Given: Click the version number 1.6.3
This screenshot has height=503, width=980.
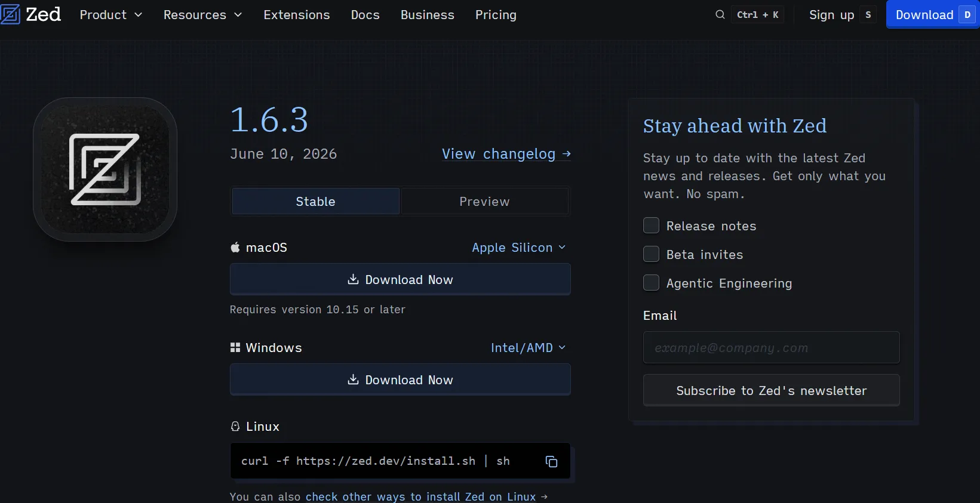Looking at the screenshot, I should pos(269,120).
